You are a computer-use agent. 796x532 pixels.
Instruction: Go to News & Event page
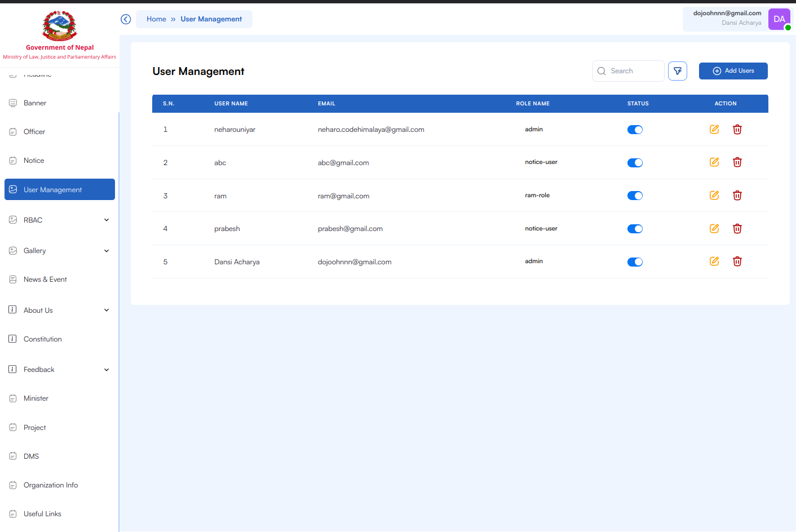click(45, 280)
